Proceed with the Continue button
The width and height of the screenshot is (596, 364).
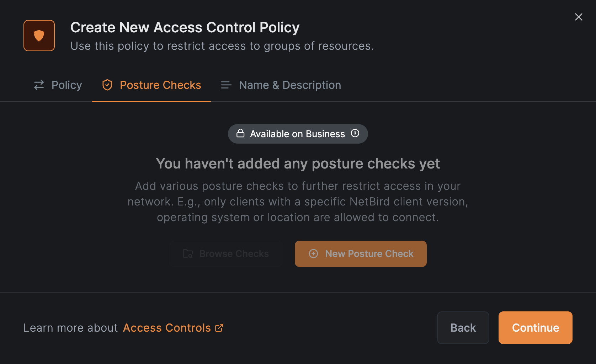click(x=535, y=328)
